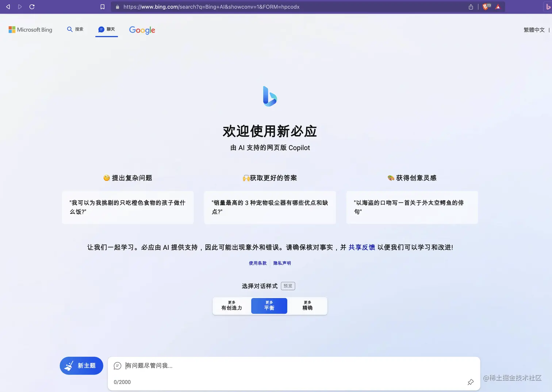Pick the 销量最高的 3 种宠物吸尘器 prompt
This screenshot has height=392, width=552.
[270, 207]
